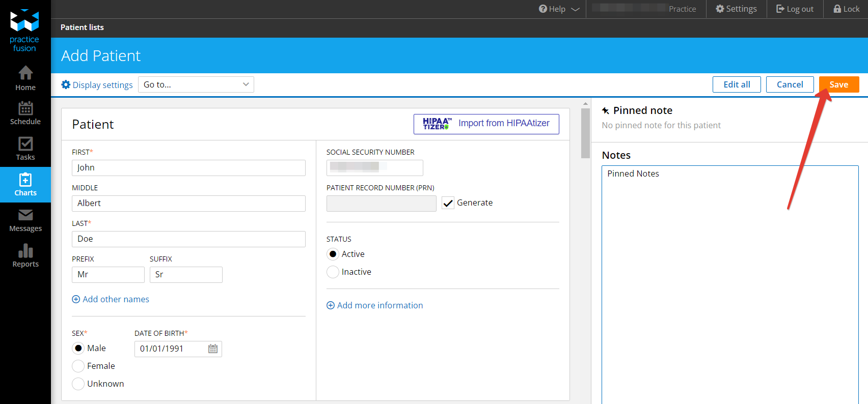Open the Reports bar chart icon

[25, 251]
